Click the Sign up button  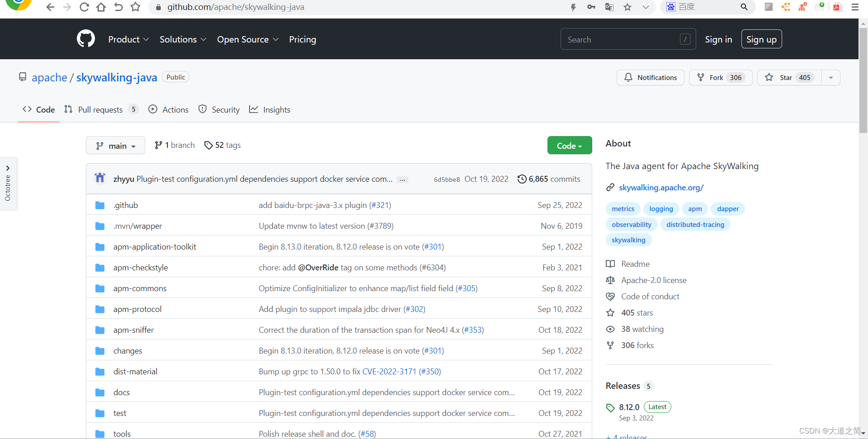coord(761,39)
